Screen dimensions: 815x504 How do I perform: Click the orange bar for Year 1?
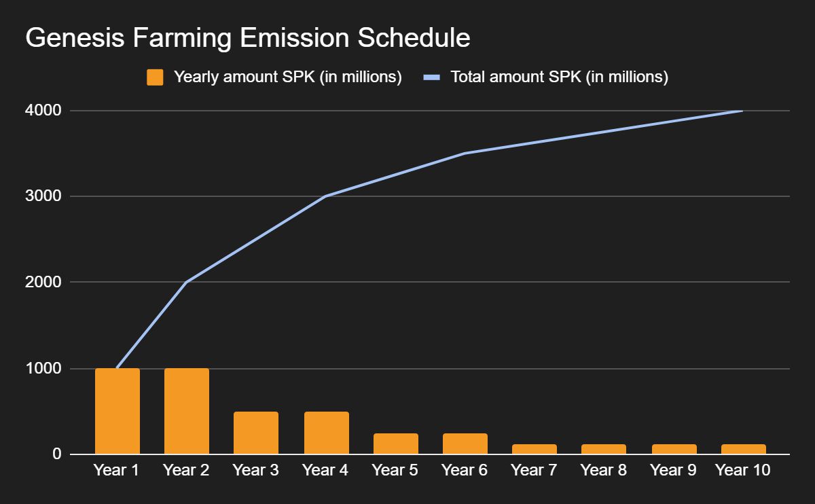117,411
